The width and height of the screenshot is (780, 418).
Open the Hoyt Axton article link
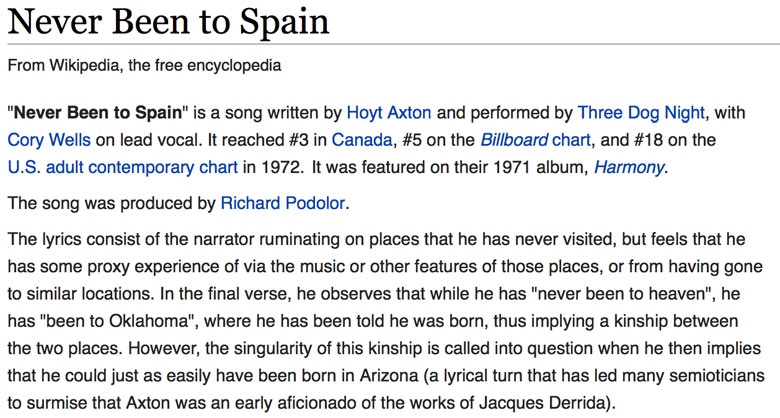click(x=389, y=113)
